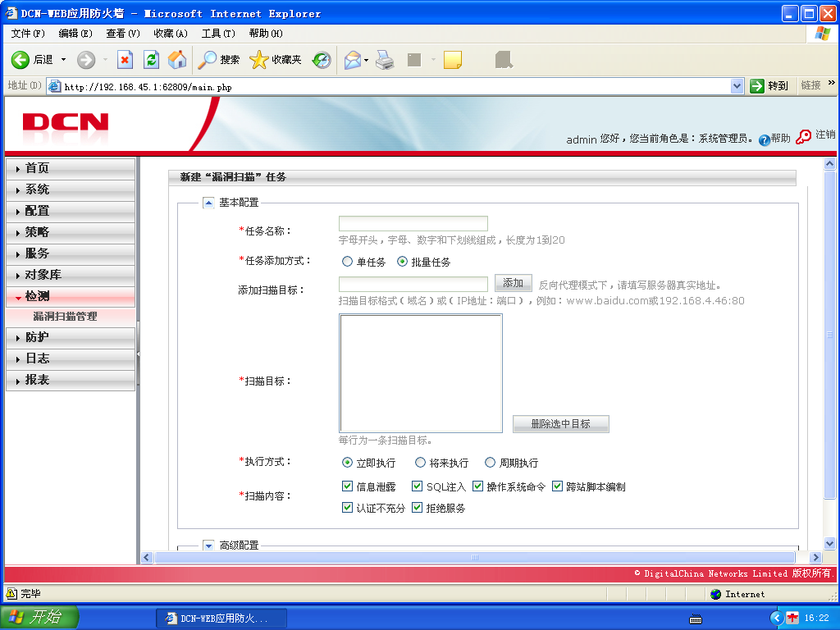Click the 扫描目标 list box

[x=421, y=373]
